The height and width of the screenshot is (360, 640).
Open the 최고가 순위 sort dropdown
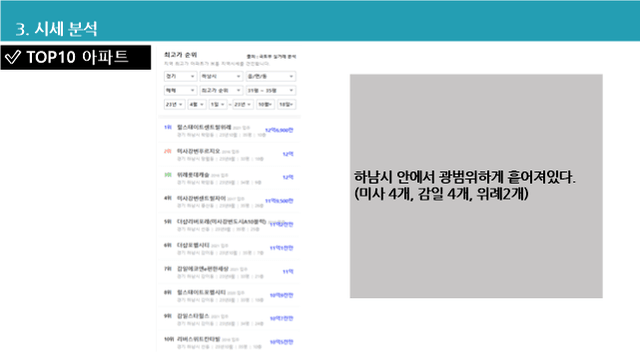[x=221, y=90]
